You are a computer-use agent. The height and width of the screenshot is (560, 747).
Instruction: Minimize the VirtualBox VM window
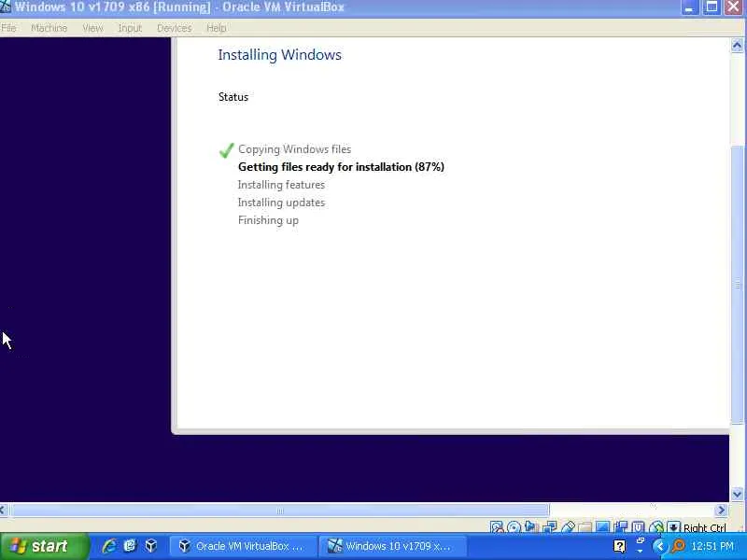[689, 7]
